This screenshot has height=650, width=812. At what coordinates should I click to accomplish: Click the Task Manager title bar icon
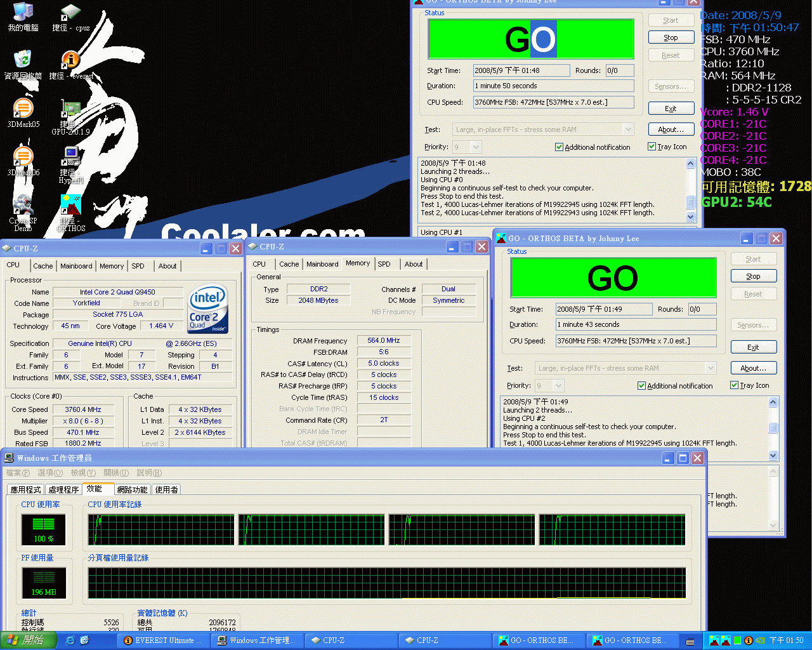point(9,458)
